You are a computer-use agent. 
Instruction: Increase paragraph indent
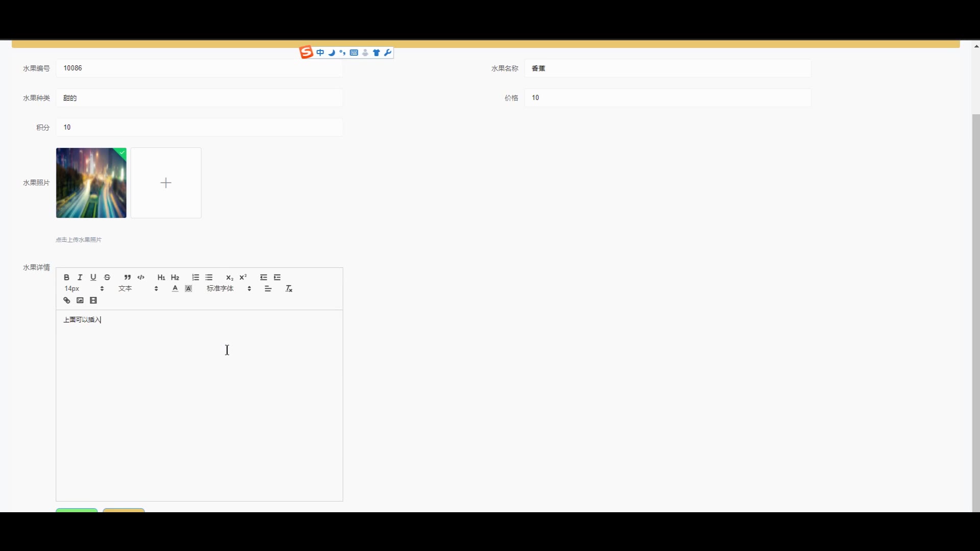tap(277, 278)
